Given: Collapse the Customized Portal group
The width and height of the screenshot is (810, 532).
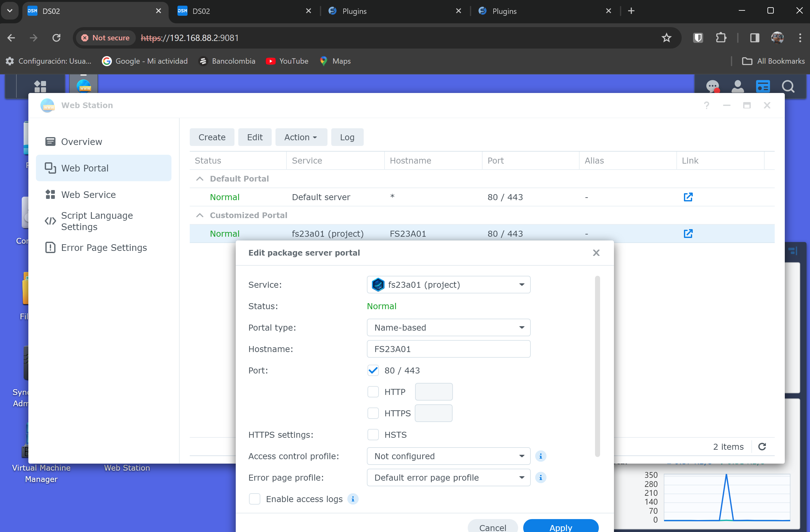Looking at the screenshot, I should (x=200, y=215).
